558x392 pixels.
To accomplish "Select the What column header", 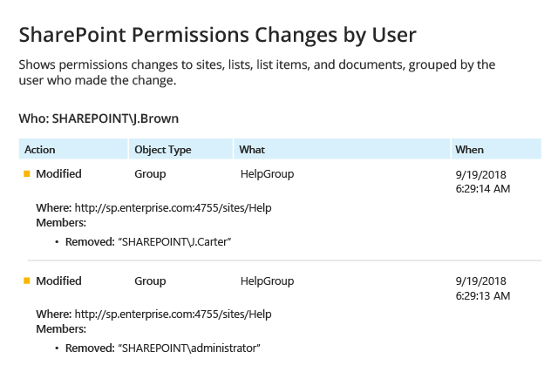I will [342, 149].
